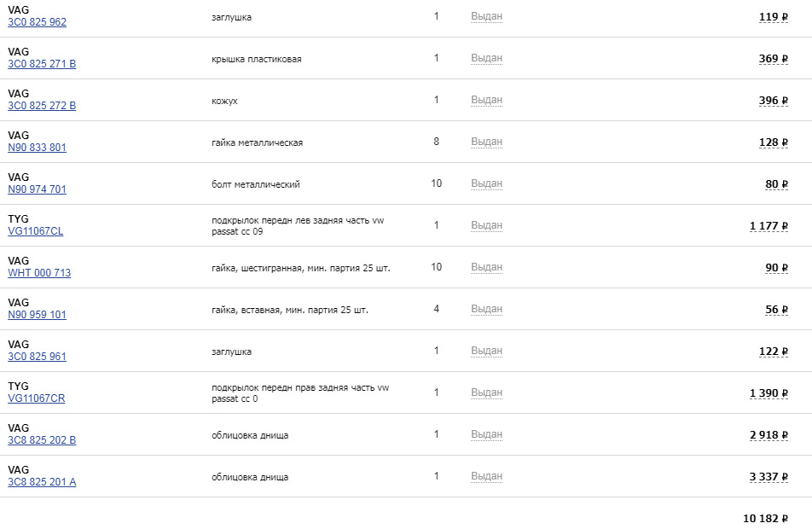Image resolution: width=812 pixels, height=529 pixels.
Task: Follow the N90 974 701 bolt link
Action: pyautogui.click(x=37, y=189)
